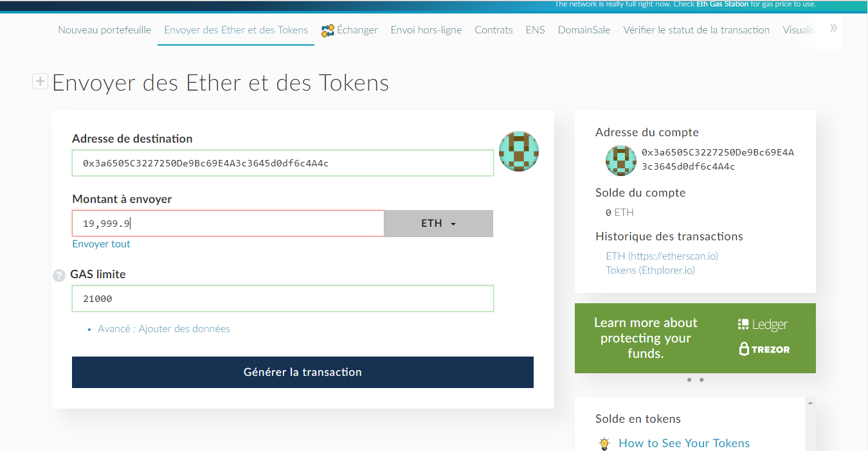Select second carousel dot under banner

pyautogui.click(x=701, y=380)
